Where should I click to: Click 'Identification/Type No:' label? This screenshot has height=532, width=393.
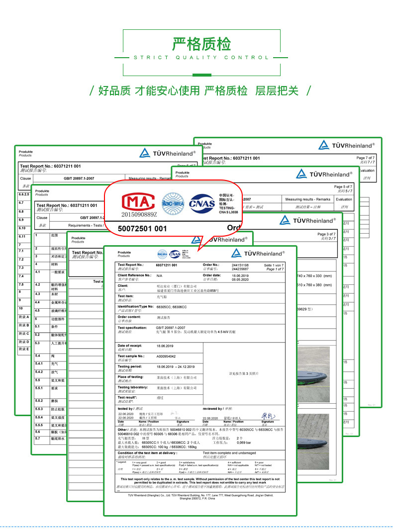coord(135,306)
